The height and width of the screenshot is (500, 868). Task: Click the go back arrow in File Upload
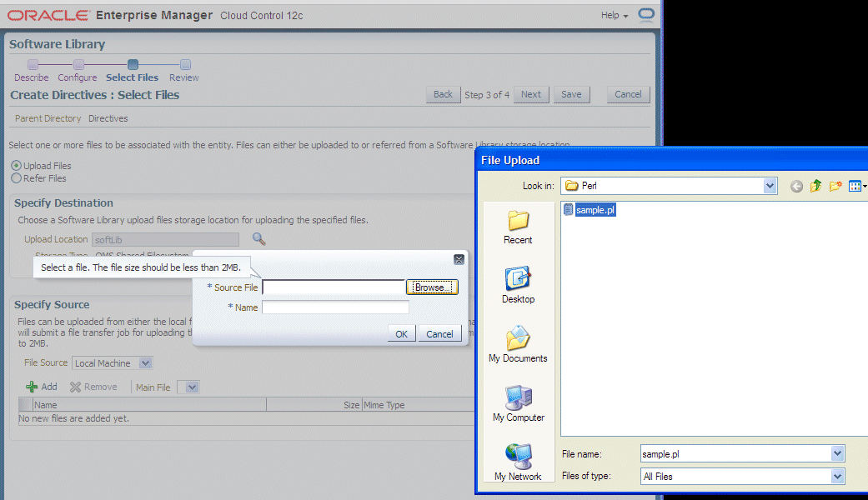pos(796,187)
